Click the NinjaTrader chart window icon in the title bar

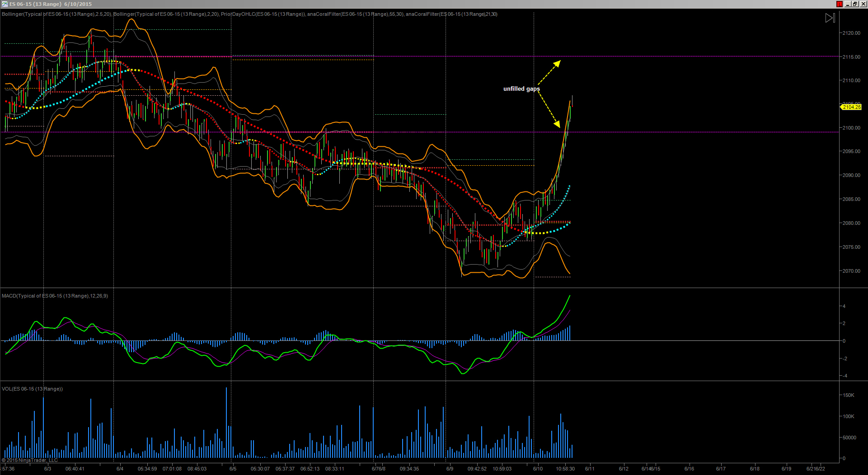point(5,4)
